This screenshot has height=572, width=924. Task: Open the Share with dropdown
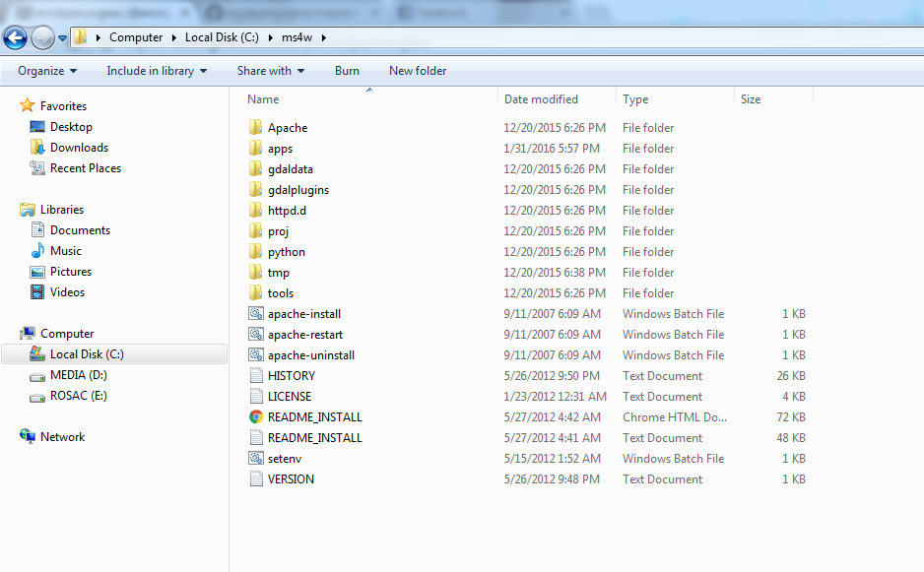(271, 71)
